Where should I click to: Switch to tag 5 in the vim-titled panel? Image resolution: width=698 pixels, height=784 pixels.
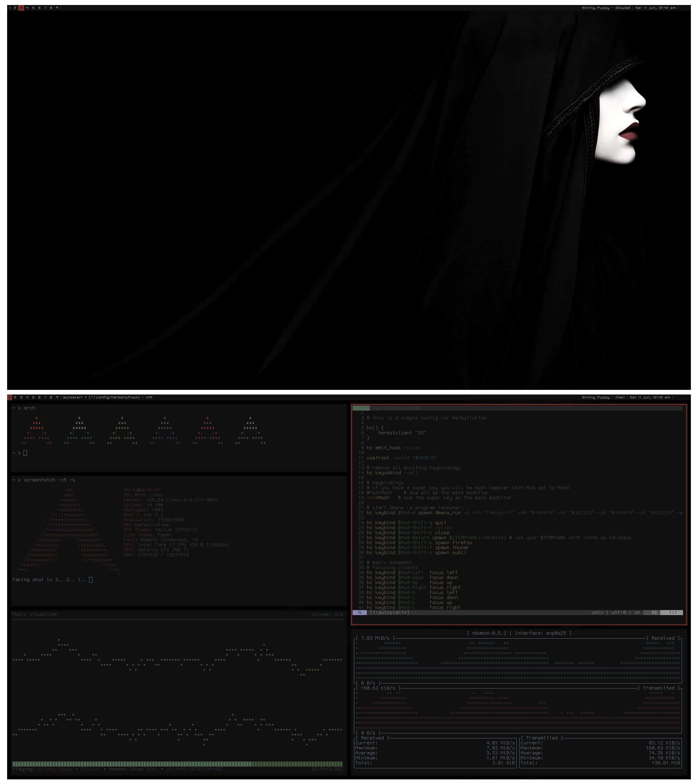(33, 397)
